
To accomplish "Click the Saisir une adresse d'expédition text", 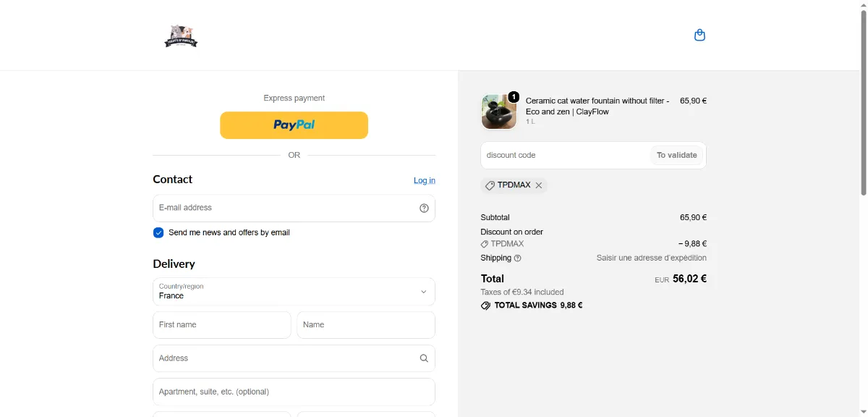I will click(652, 258).
